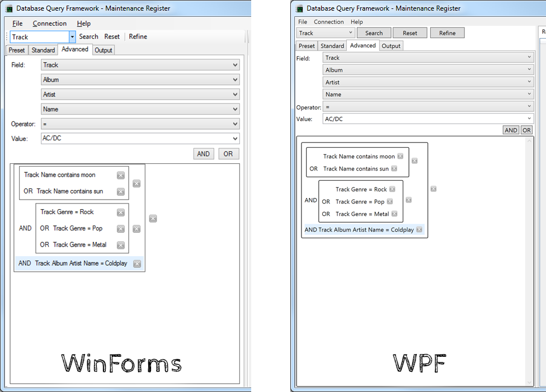The image size is (546, 392).
Task: Click Reset in the WinForms toolbar
Action: click(x=112, y=36)
